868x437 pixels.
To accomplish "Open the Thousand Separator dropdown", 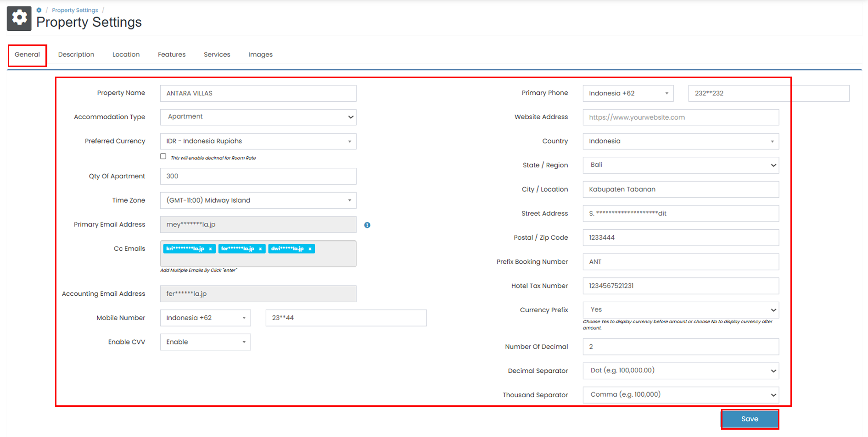I will click(681, 395).
